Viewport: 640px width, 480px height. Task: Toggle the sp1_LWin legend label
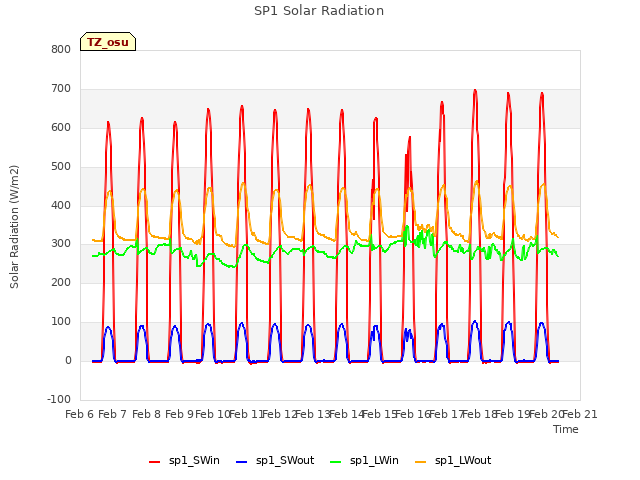(374, 460)
